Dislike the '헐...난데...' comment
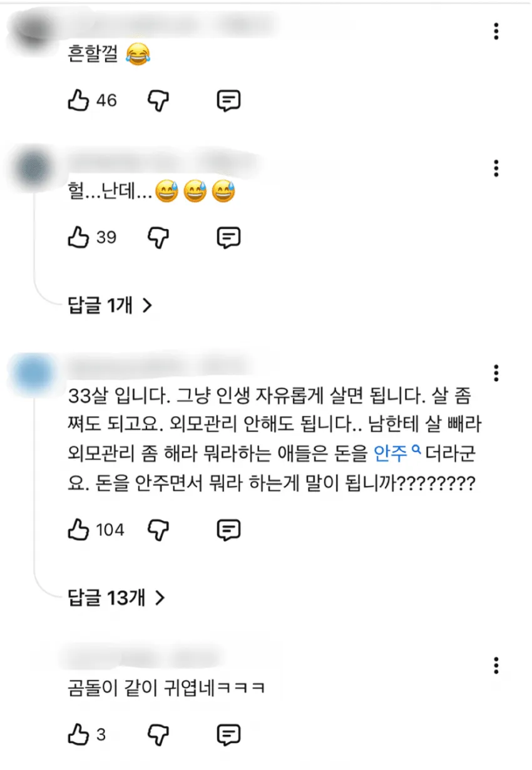The width and height of the screenshot is (532, 770). pyautogui.click(x=159, y=237)
